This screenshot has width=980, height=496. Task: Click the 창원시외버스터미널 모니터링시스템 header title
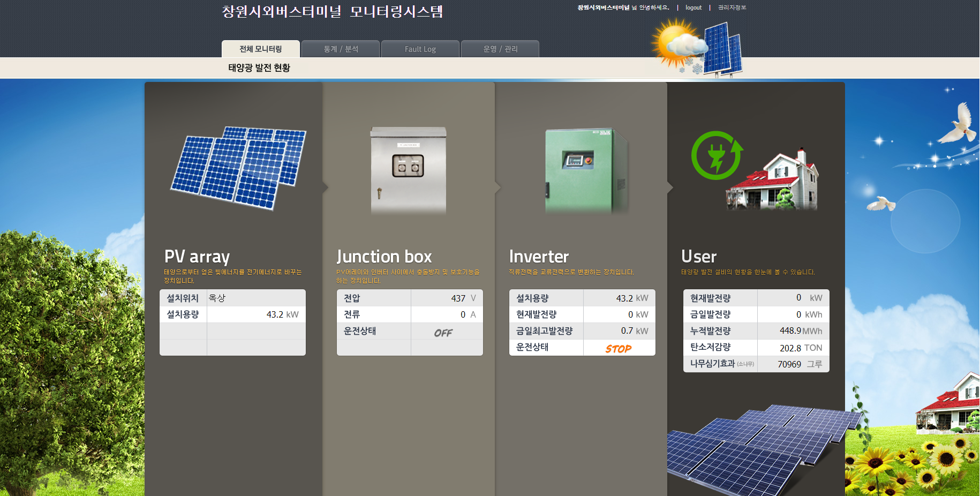[333, 11]
